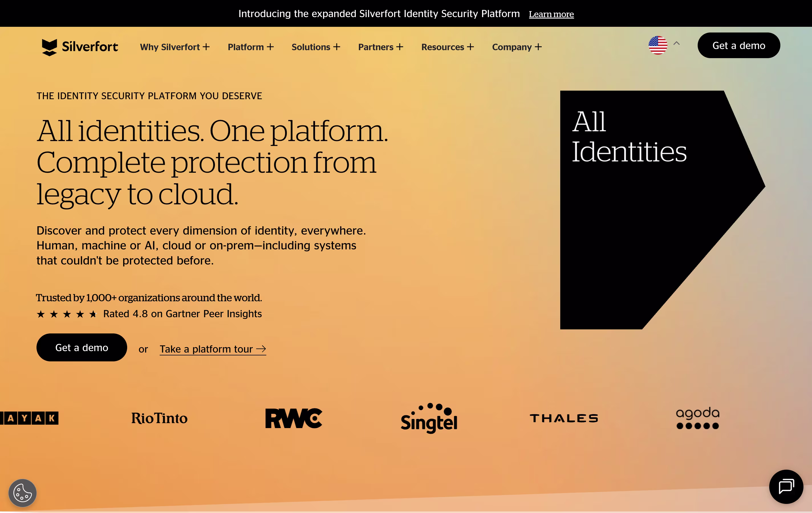Click the Agoda logo

(x=698, y=418)
